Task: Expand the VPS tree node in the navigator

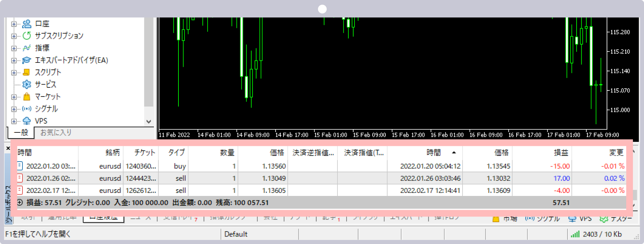Action: [14, 121]
